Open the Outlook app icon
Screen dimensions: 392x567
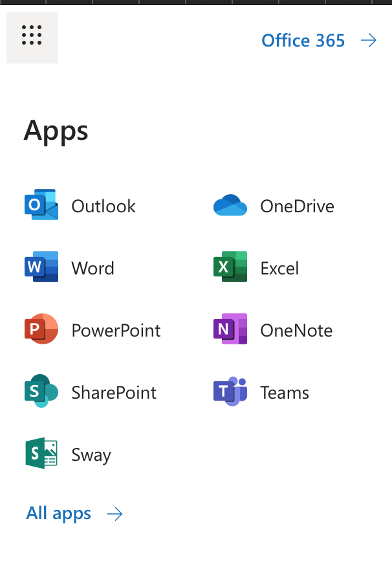point(41,205)
